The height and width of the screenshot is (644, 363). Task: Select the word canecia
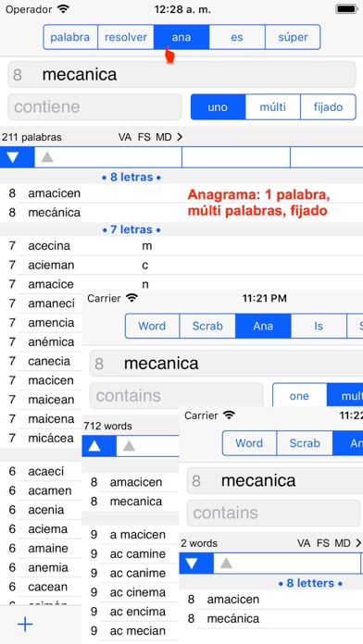coord(49,361)
